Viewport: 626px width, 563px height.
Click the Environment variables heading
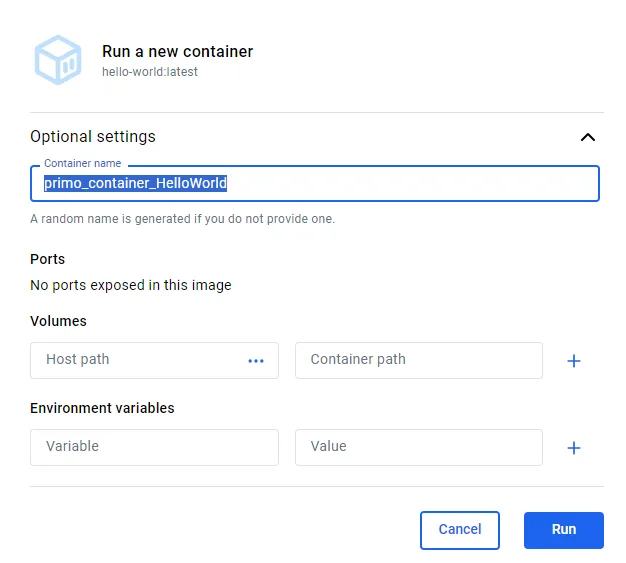pyautogui.click(x=102, y=408)
